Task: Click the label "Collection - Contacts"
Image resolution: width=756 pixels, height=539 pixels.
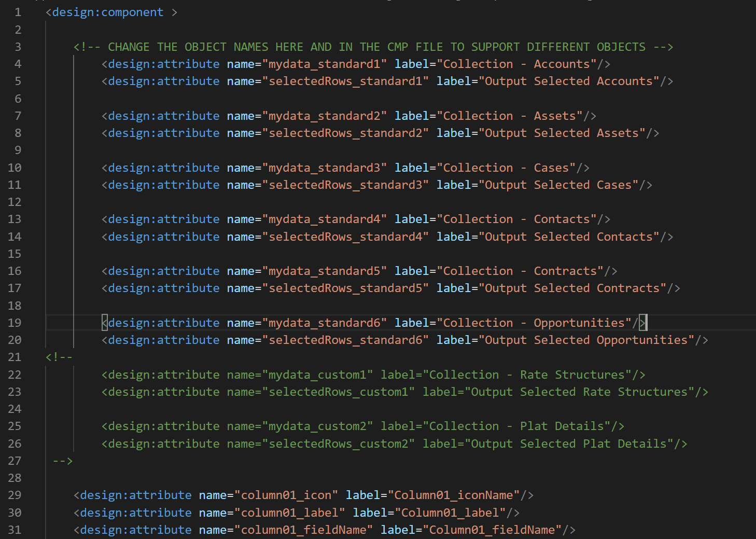Action: point(517,219)
